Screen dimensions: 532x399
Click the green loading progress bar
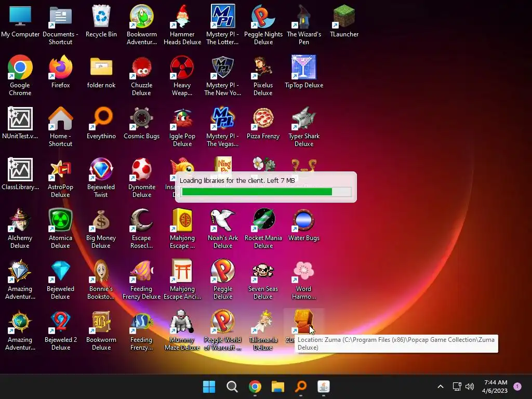[x=267, y=192]
